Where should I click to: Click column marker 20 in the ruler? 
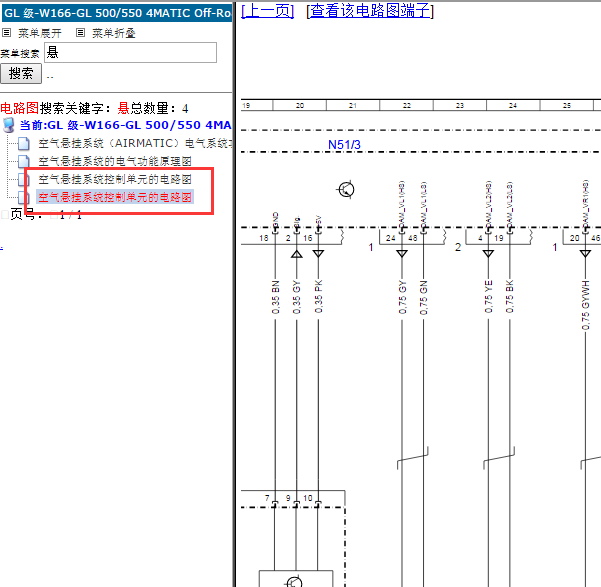point(300,105)
